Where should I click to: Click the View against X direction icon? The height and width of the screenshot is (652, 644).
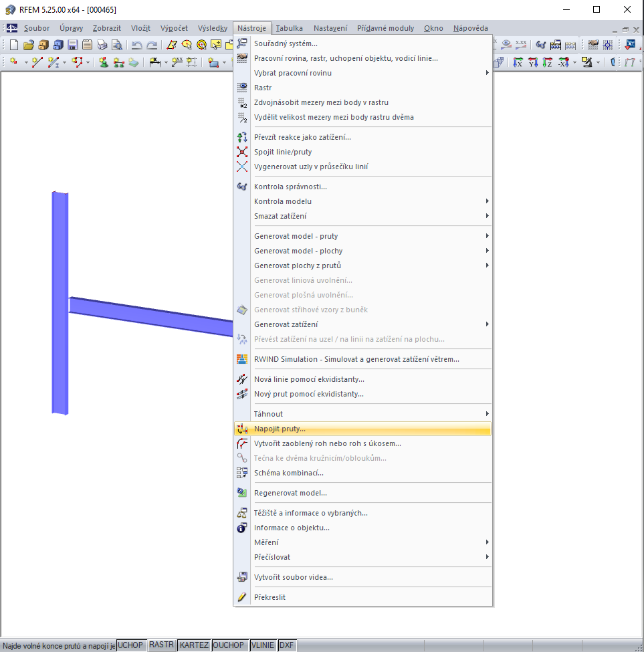[563, 62]
